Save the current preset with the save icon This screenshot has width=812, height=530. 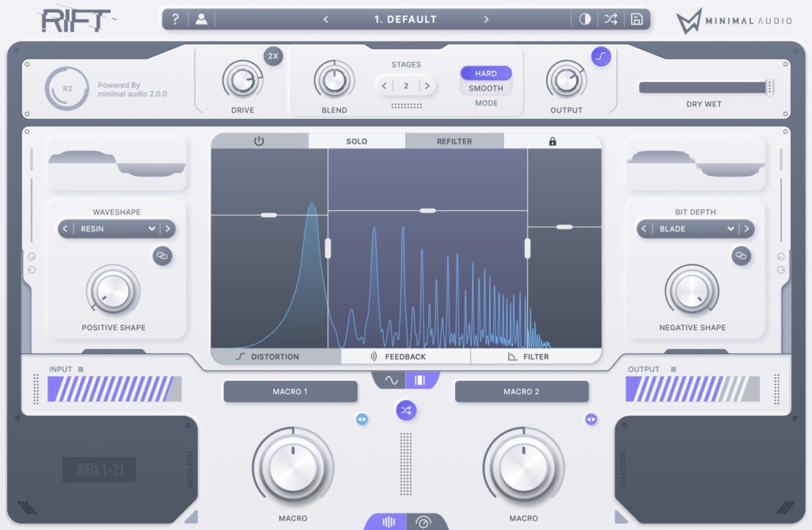coord(637,18)
